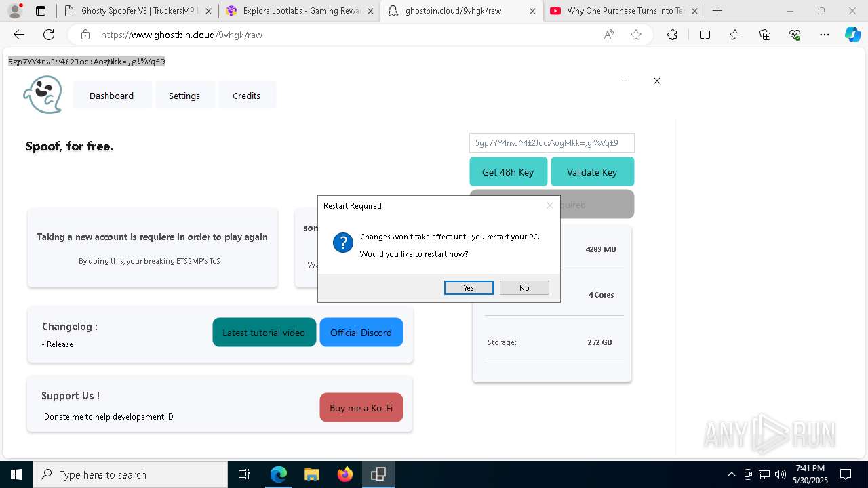Close the Explore Lootlabs tab
The width and height of the screenshot is (868, 488).
pyautogui.click(x=370, y=11)
